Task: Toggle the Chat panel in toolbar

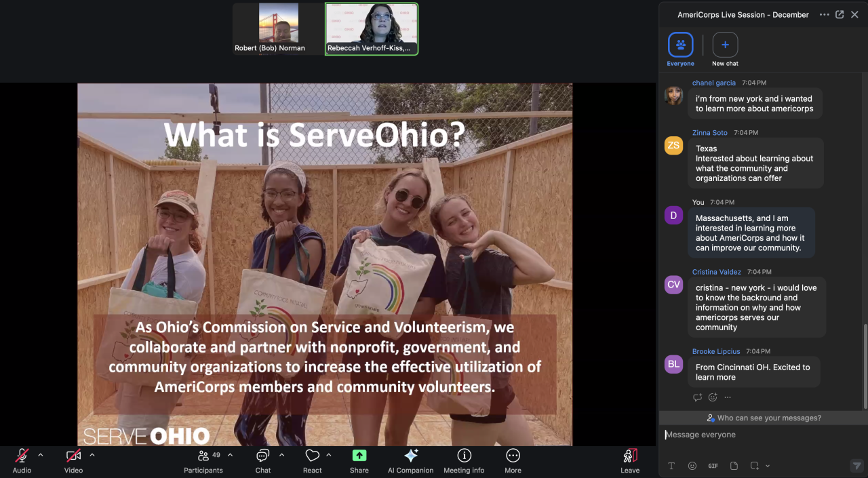Action: coord(263,460)
